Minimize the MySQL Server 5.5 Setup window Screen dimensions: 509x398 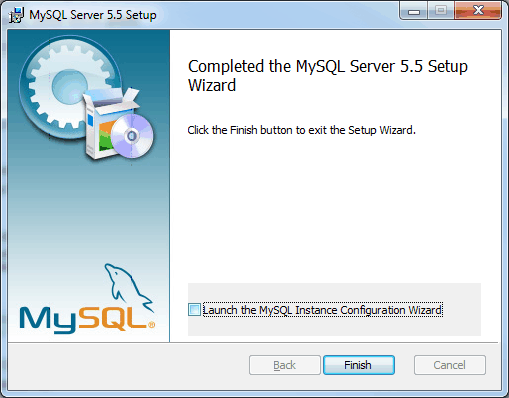click(414, 12)
